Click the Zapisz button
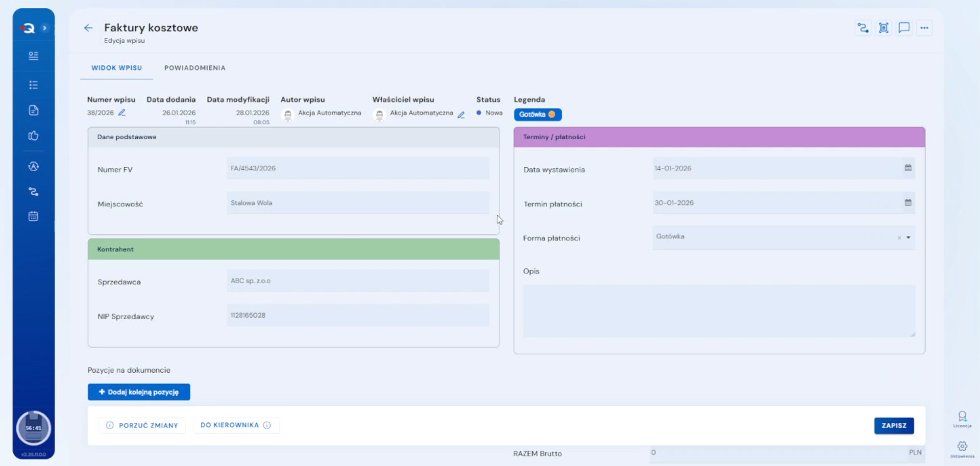Viewport: 980px width, 466px height. 894,426
